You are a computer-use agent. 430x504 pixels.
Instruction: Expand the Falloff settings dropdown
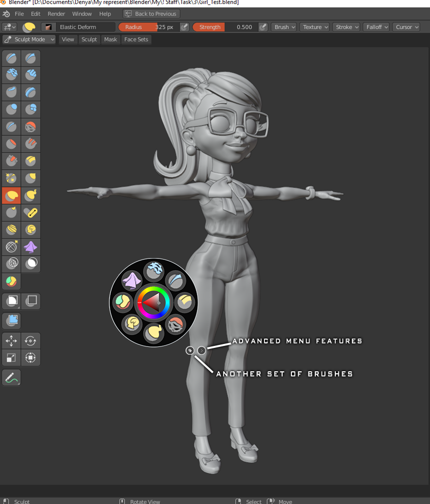coord(377,27)
